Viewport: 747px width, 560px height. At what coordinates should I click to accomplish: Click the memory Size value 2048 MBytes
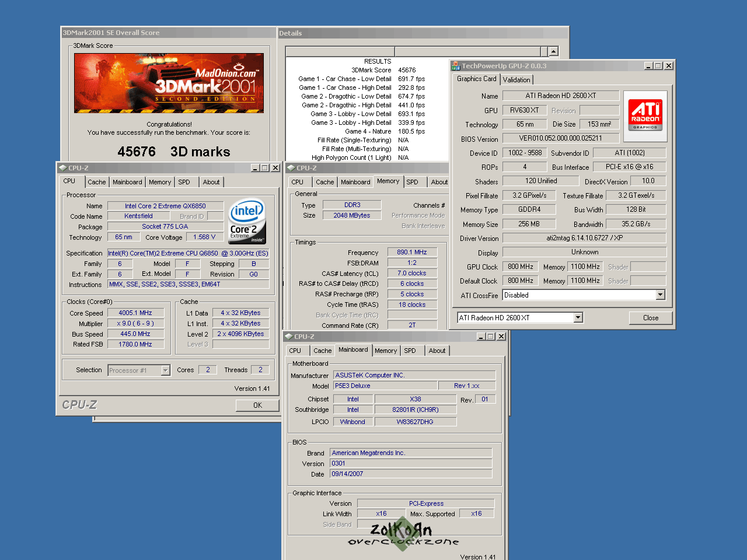(x=352, y=216)
